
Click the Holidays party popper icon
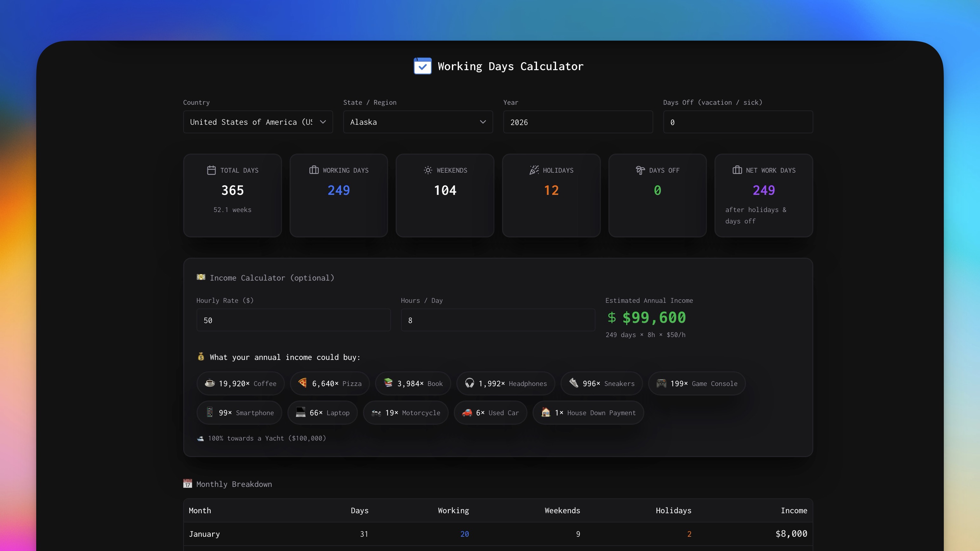534,170
